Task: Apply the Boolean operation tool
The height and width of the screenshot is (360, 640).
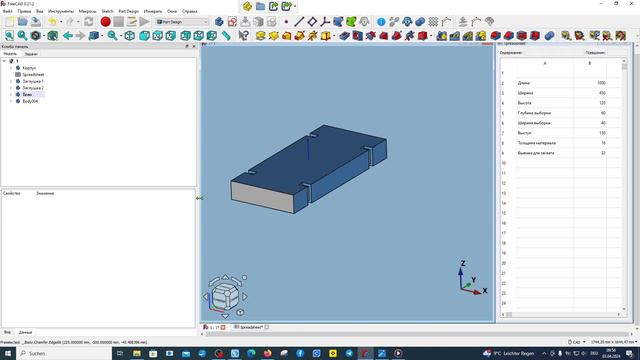Action: 549,36
